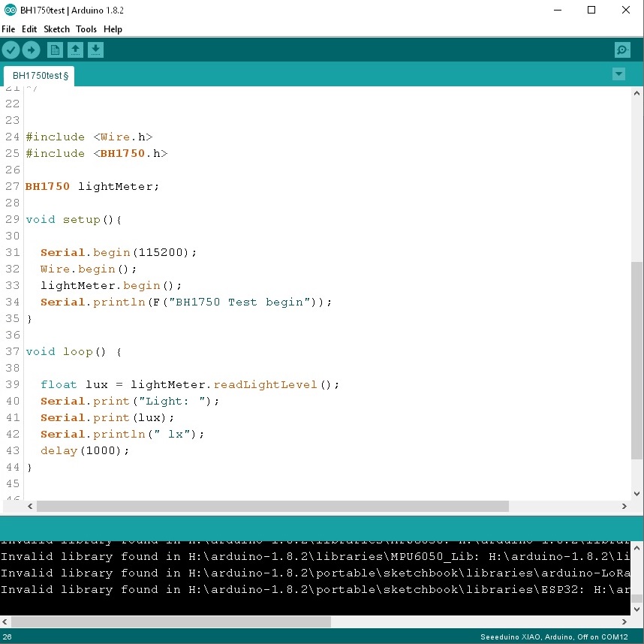Save the sketch with the down arrow icon
Viewport: 644px width, 644px height.
[x=95, y=50]
